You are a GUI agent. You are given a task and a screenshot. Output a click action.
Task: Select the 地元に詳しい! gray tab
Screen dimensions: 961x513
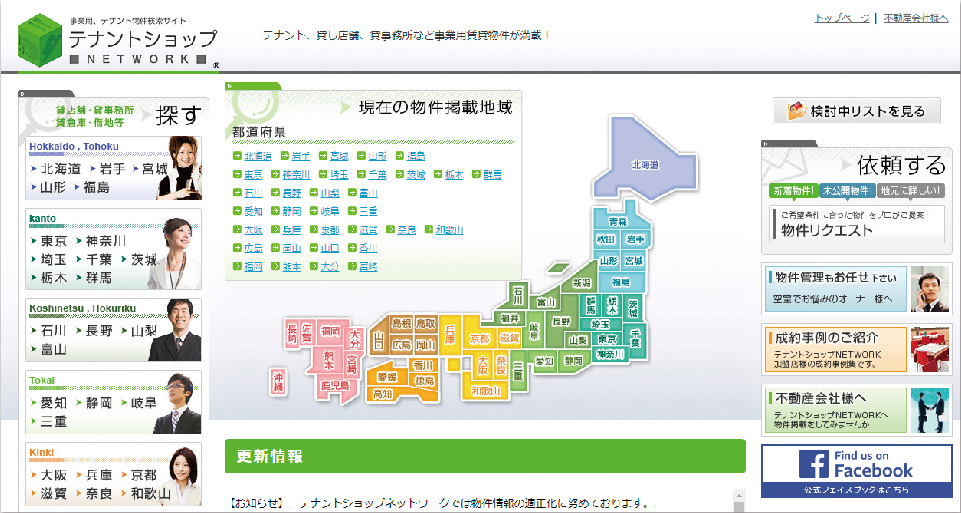pos(910,191)
